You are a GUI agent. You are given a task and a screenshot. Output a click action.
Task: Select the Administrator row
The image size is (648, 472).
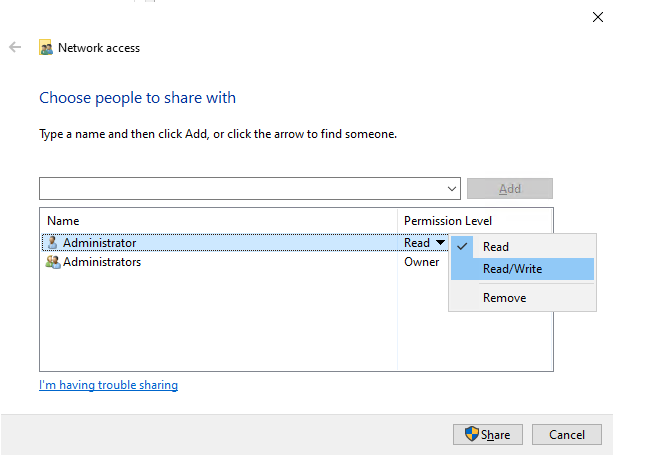(245, 243)
